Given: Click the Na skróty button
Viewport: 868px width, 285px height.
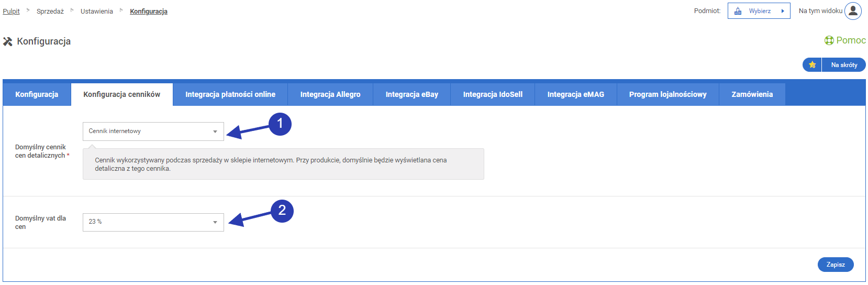Looking at the screenshot, I should 844,65.
